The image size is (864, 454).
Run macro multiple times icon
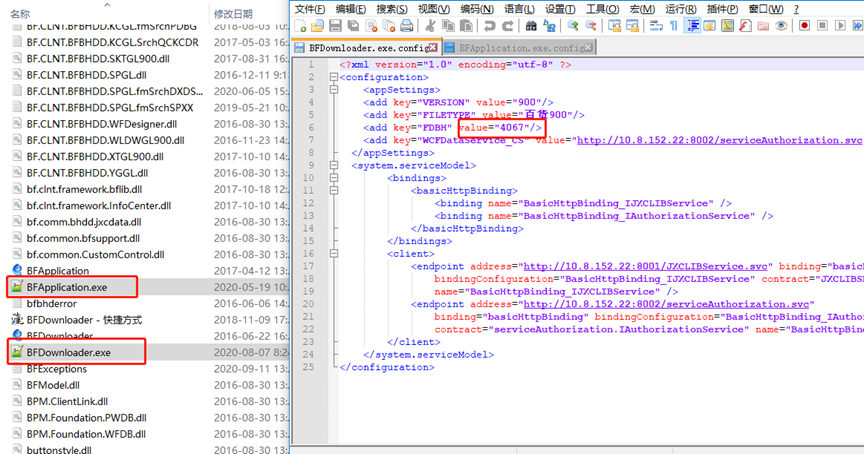tap(857, 25)
